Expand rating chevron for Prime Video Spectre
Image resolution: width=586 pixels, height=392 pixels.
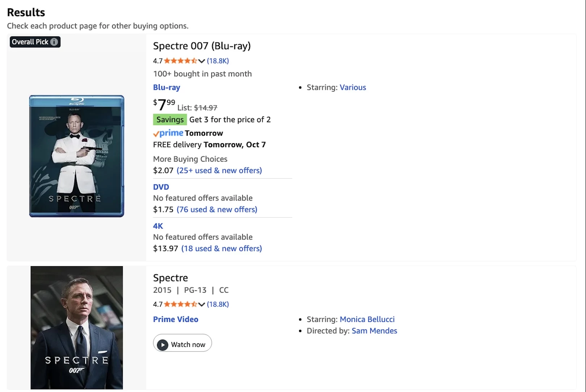tap(201, 304)
